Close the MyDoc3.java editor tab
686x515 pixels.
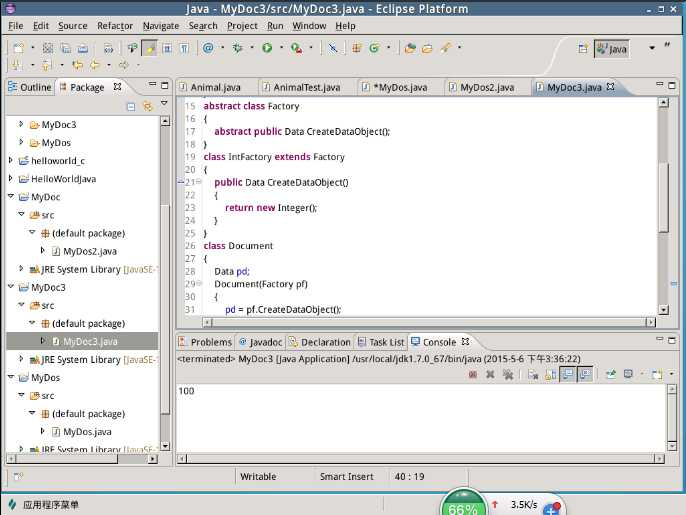pyautogui.click(x=610, y=87)
